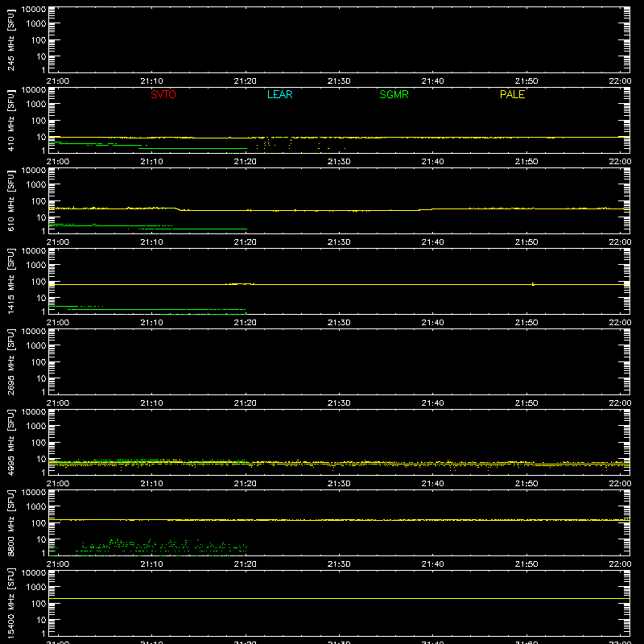
Task: Click the 100 y-axis label of 1415 MHz panel
Action: [x=39, y=282]
